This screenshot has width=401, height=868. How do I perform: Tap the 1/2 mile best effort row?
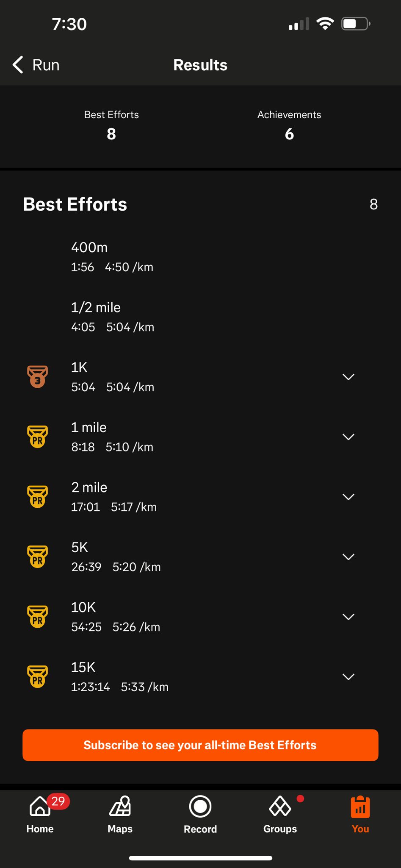(200, 317)
